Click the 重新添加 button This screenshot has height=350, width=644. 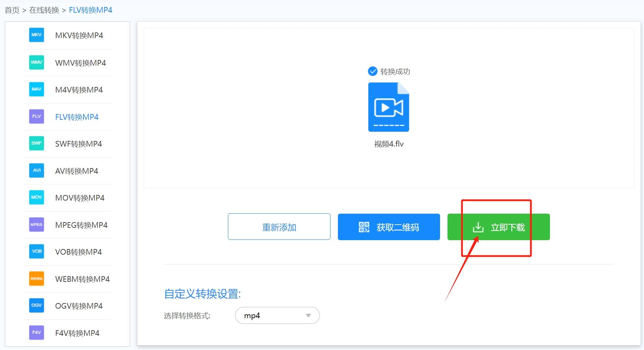point(279,227)
